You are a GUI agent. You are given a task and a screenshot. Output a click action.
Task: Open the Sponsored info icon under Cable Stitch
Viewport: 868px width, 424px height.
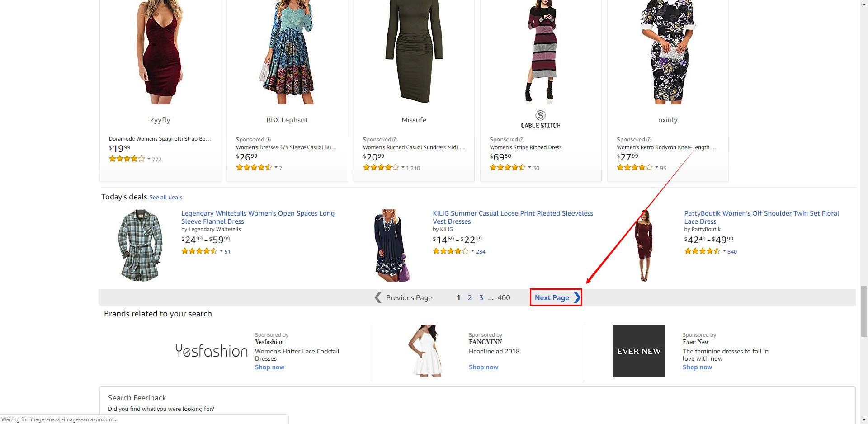click(x=522, y=140)
